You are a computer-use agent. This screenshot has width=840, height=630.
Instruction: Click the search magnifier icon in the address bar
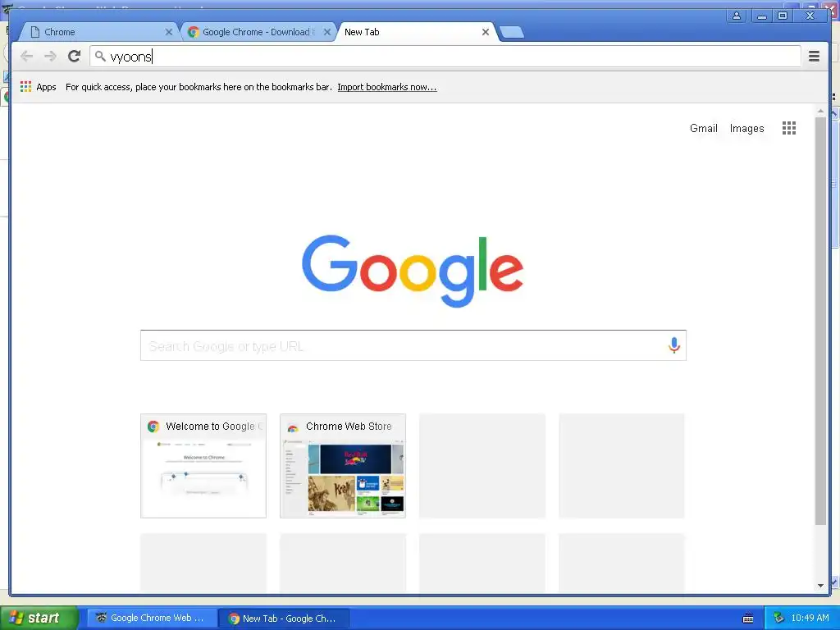click(99, 56)
